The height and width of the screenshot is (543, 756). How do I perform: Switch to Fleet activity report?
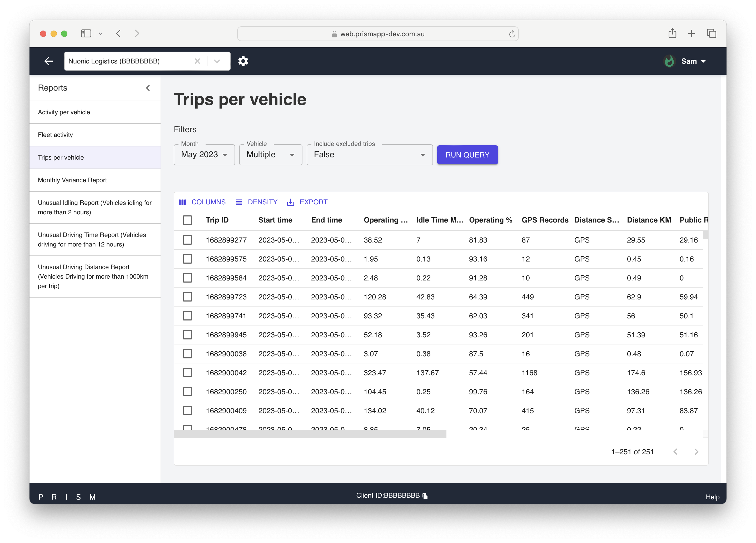[55, 135]
